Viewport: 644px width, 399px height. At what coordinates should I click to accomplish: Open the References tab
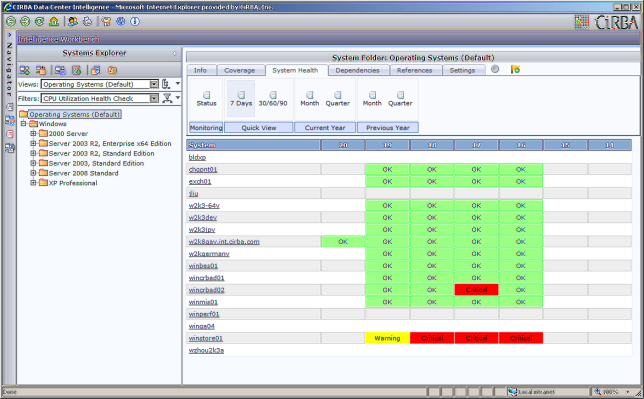tap(414, 70)
